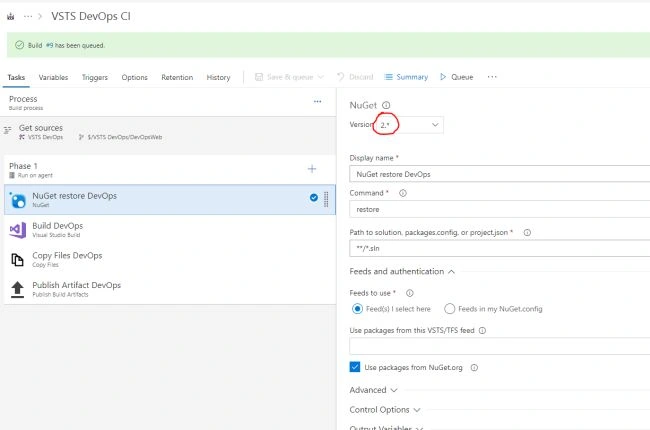Select the Get sources step
650x430 pixels.
[x=168, y=132]
